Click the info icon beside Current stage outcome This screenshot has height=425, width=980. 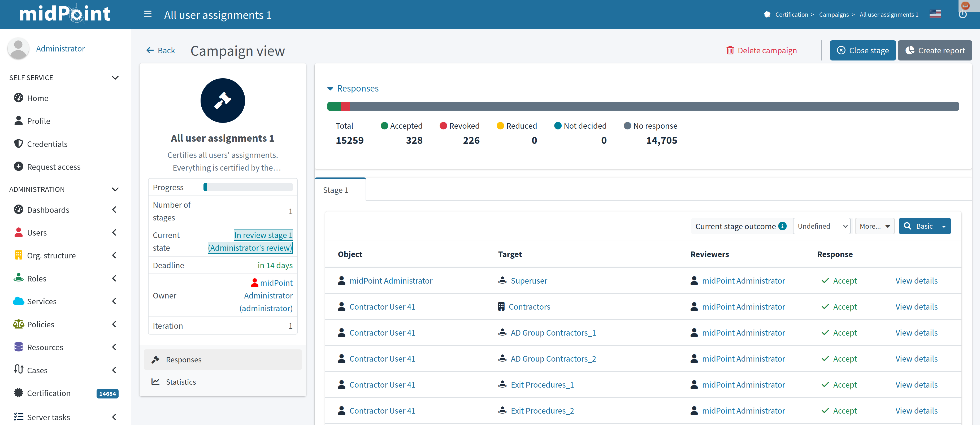pyautogui.click(x=783, y=226)
